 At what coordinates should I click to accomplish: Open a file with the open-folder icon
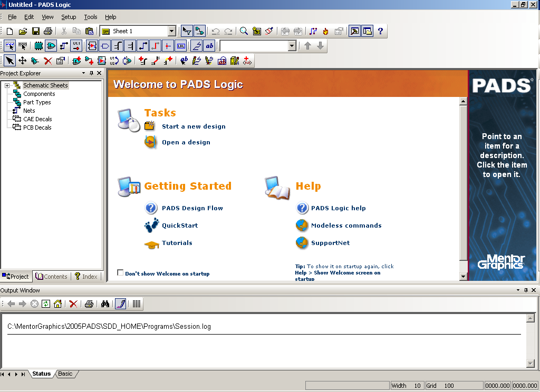click(23, 31)
